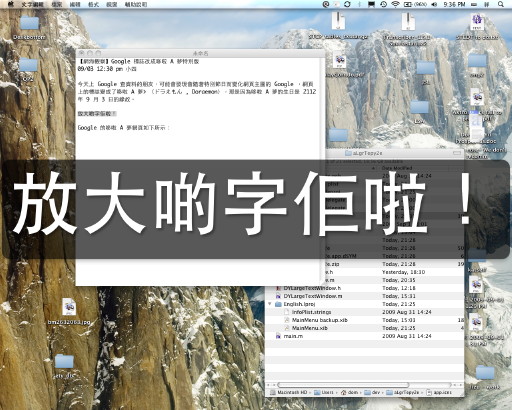Select the English.lproj folder row
The height and width of the screenshot is (410, 512).
tap(365, 304)
